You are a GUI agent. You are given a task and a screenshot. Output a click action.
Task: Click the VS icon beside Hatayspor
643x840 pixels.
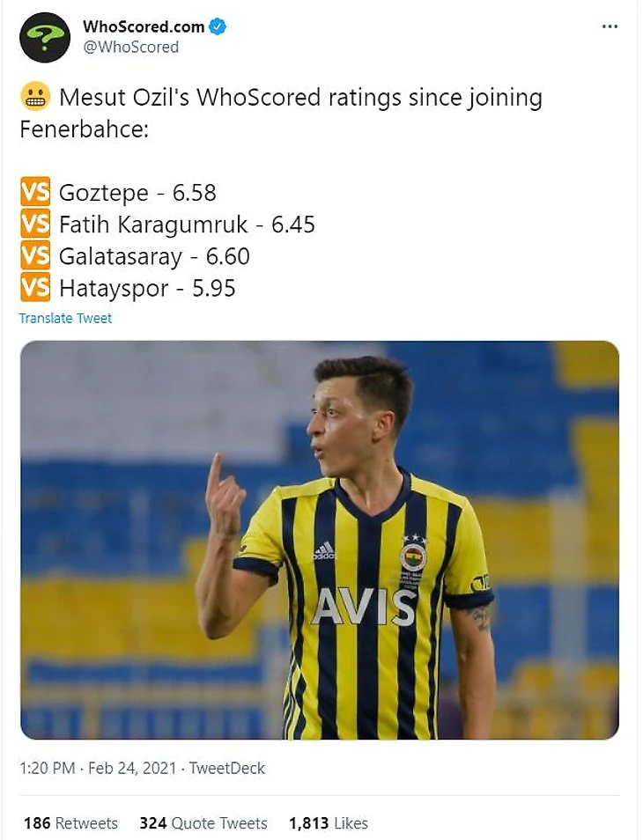[x=35, y=287]
